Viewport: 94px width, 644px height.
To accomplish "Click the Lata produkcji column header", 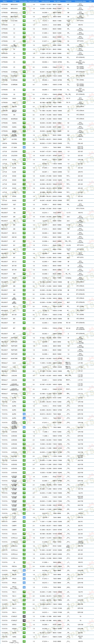I will 46,1.
